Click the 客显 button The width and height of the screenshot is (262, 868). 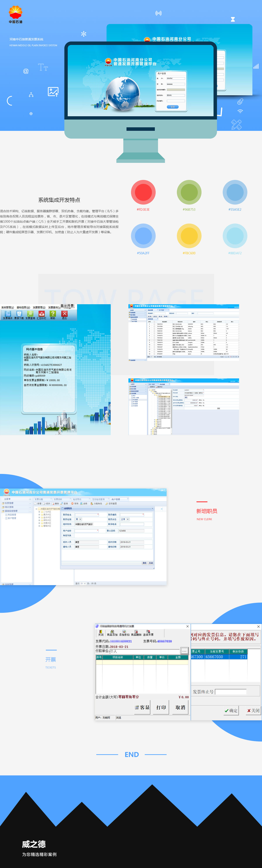pyautogui.click(x=142, y=707)
